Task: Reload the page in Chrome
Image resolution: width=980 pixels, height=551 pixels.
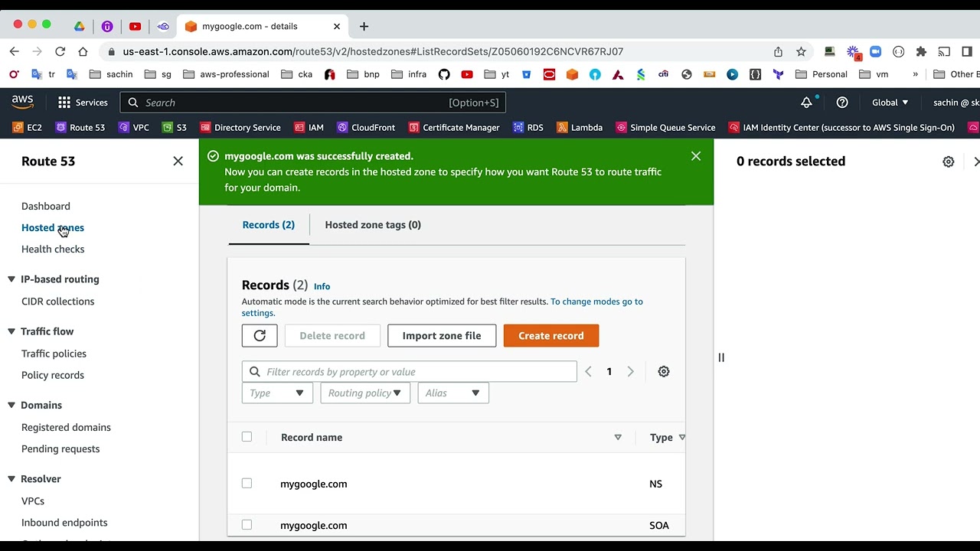Action: point(60,51)
